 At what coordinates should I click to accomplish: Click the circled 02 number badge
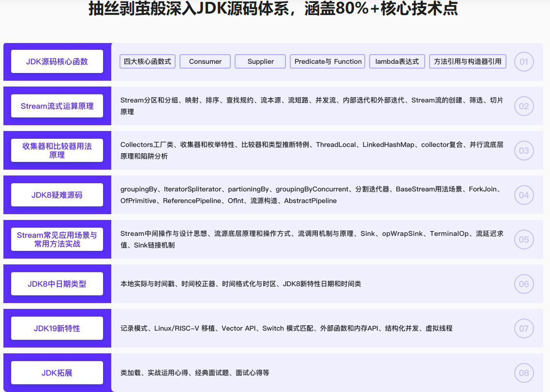tap(524, 106)
